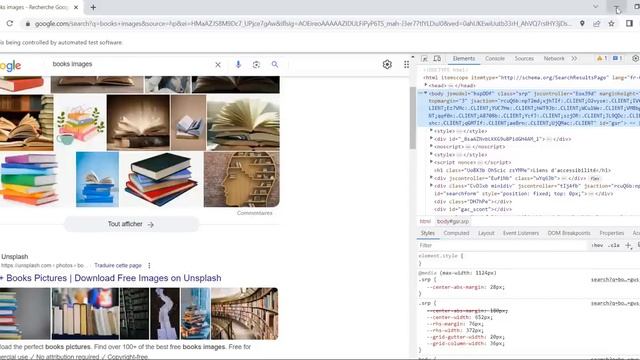Add a new style rule with the plus icon
640x360 pixels.
pyautogui.click(x=628, y=245)
